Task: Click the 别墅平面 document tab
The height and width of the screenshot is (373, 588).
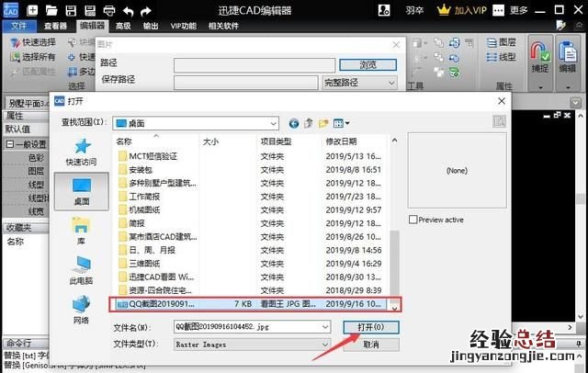Action: click(x=27, y=103)
